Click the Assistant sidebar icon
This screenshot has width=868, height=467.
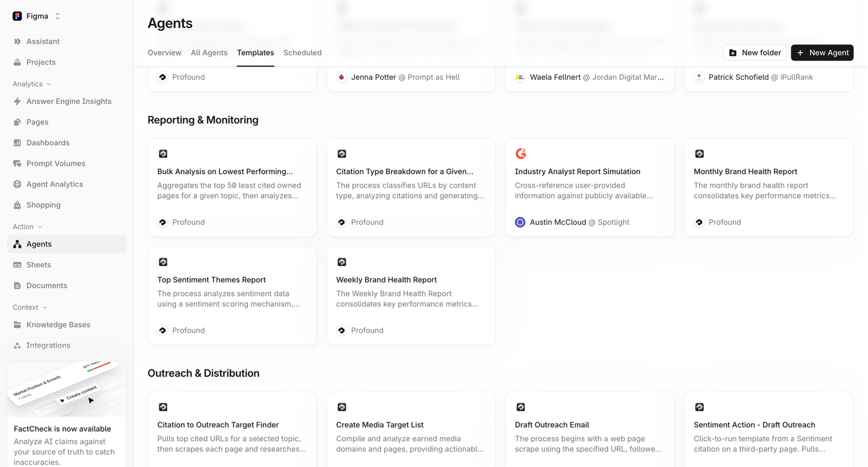(17, 41)
